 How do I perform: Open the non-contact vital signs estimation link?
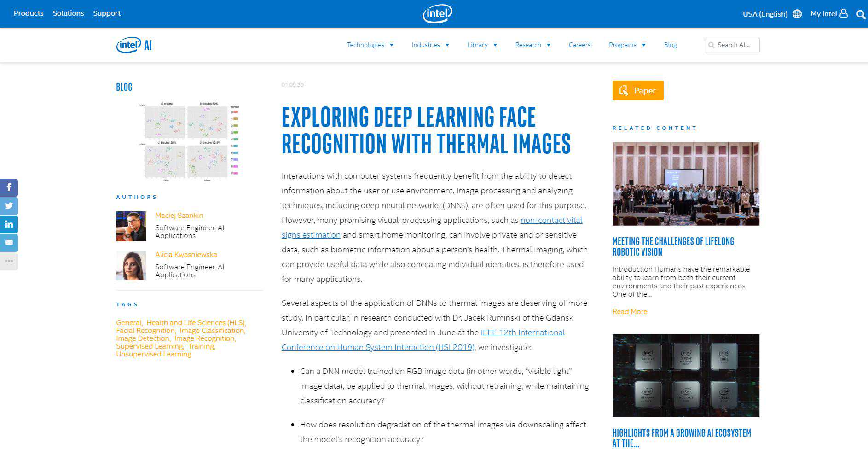pos(551,221)
